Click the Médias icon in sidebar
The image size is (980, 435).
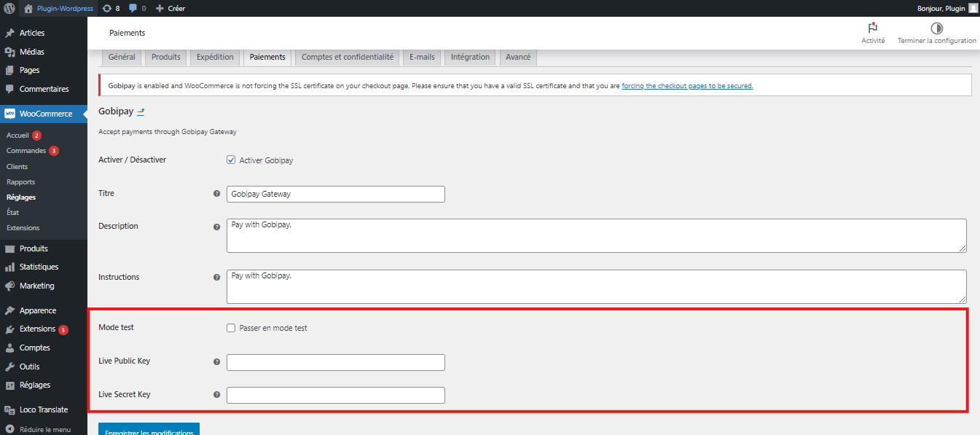tap(10, 52)
